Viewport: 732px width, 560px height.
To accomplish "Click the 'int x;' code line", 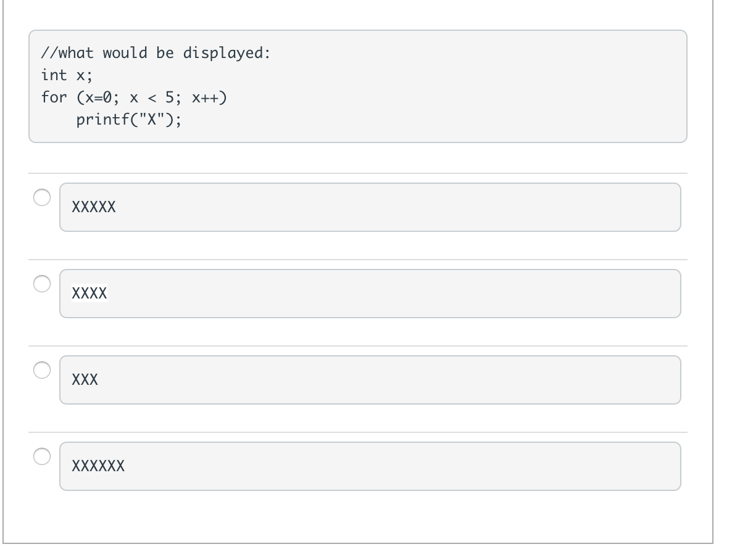I will coord(67,75).
